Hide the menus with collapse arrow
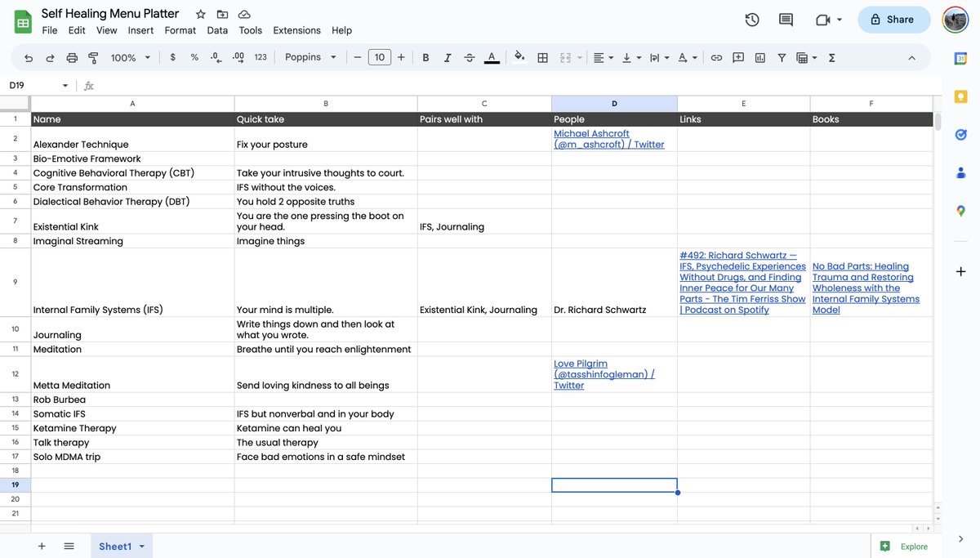The height and width of the screenshot is (558, 980). [x=912, y=58]
